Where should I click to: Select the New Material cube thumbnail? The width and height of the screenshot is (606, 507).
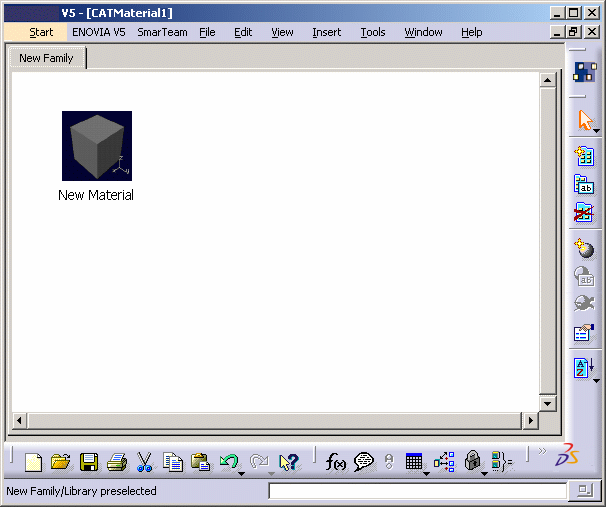pyautogui.click(x=96, y=146)
